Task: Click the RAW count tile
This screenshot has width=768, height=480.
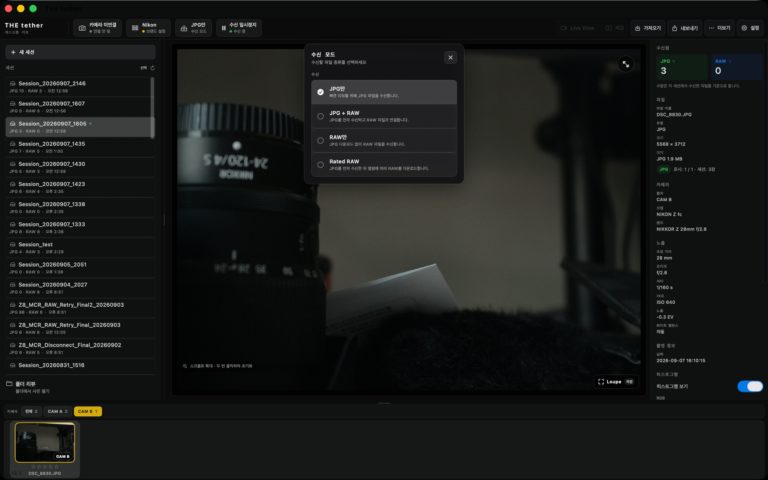Action: click(737, 67)
